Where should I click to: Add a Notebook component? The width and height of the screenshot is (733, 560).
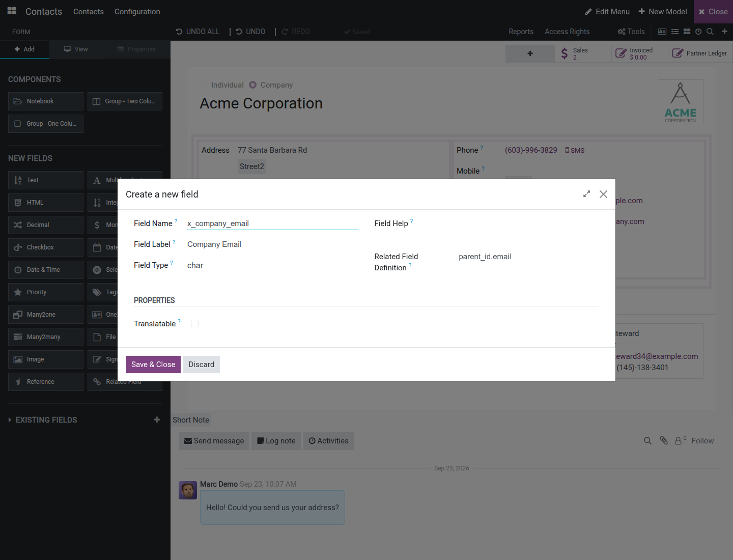(x=46, y=101)
